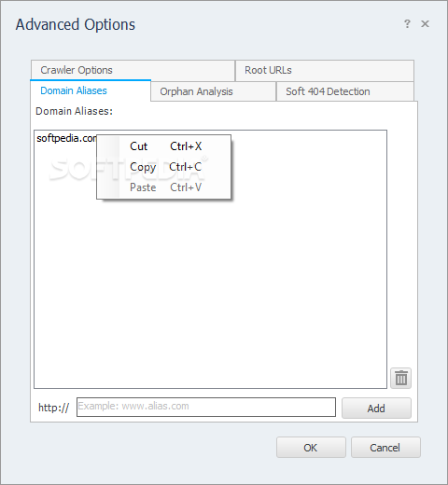
Task: Select softpedia.com entry in aliases list
Action: click(x=66, y=138)
